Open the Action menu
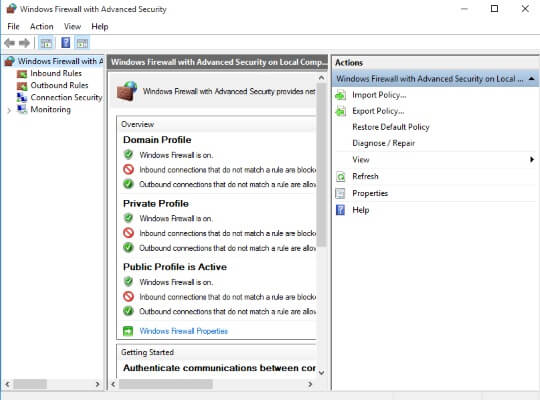This screenshot has height=400, width=540. tap(42, 27)
